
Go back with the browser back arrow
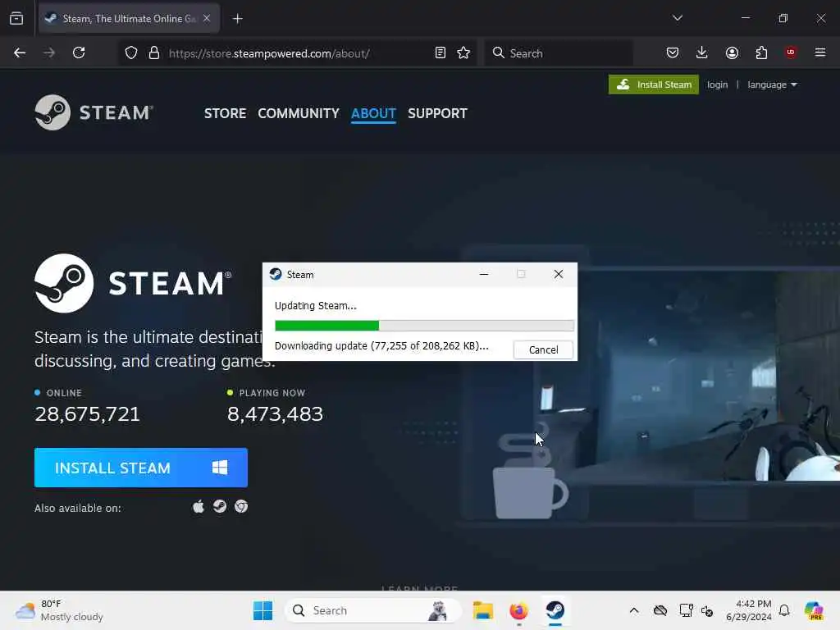click(x=20, y=52)
